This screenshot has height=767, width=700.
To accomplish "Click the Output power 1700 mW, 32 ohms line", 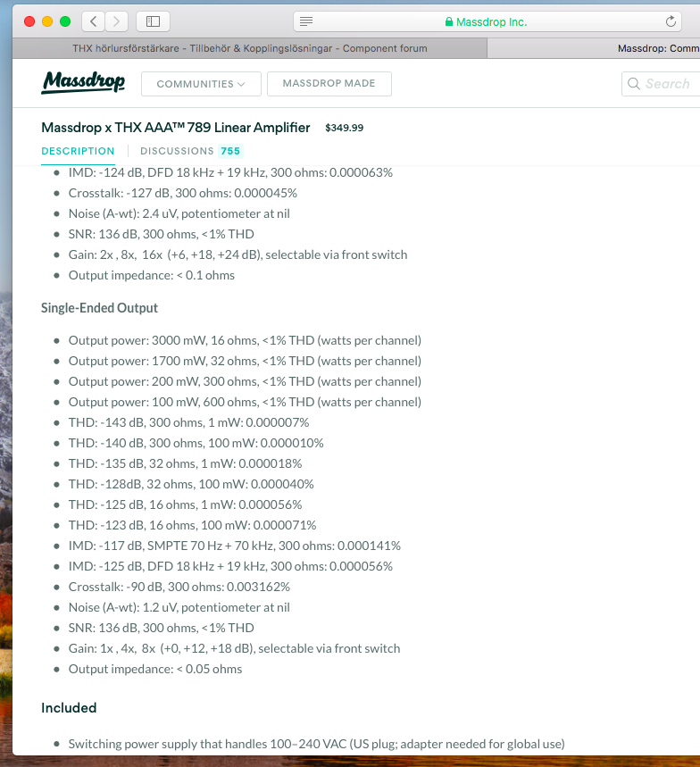I will point(245,361).
